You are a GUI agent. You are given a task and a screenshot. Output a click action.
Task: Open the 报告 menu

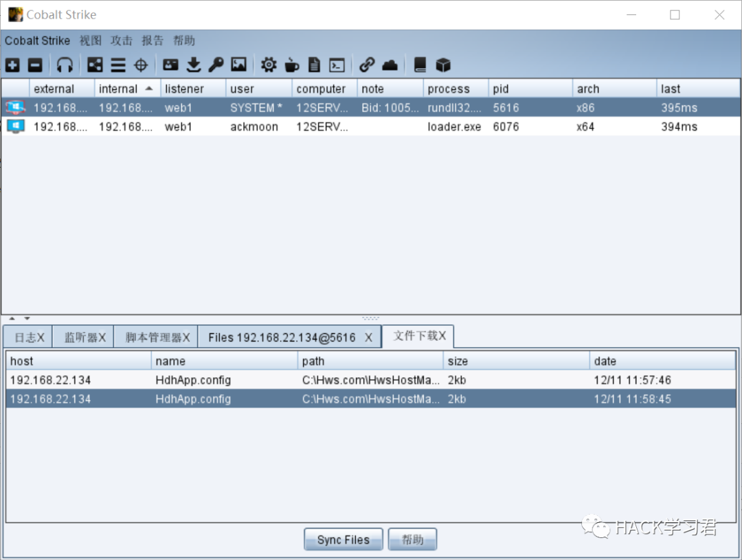click(x=153, y=41)
